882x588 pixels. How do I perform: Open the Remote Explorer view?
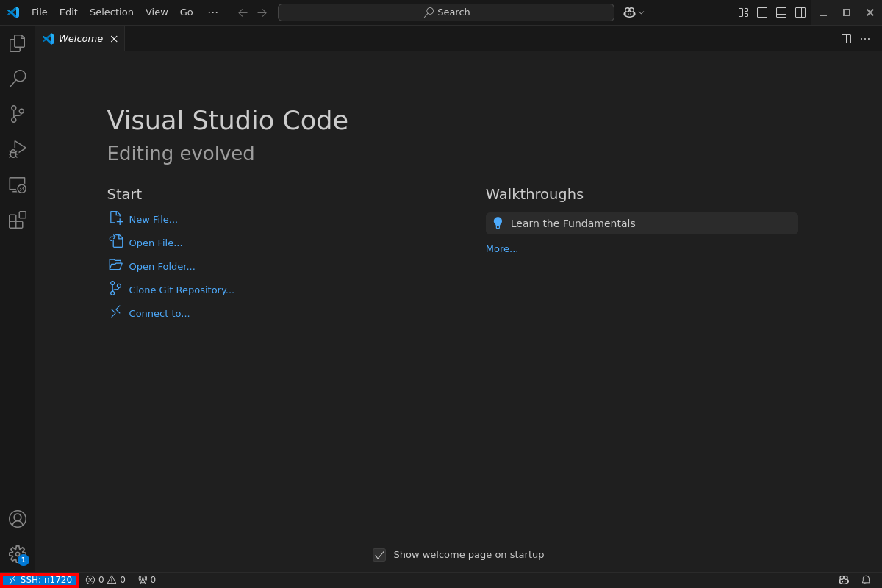17,184
